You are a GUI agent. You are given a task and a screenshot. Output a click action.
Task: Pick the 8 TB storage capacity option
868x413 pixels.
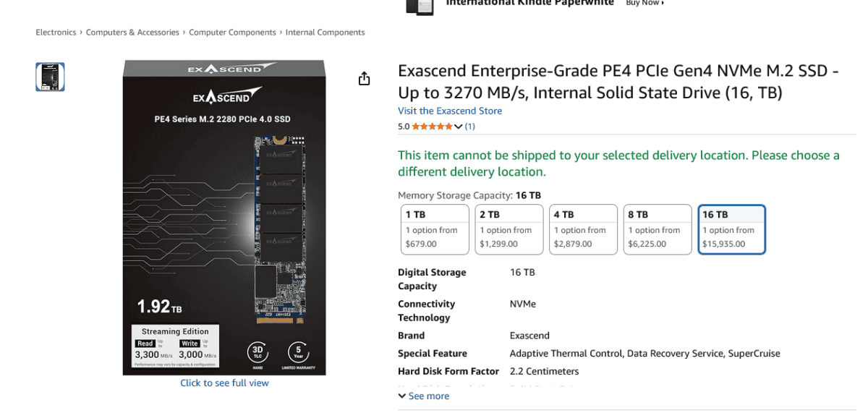[x=658, y=229]
